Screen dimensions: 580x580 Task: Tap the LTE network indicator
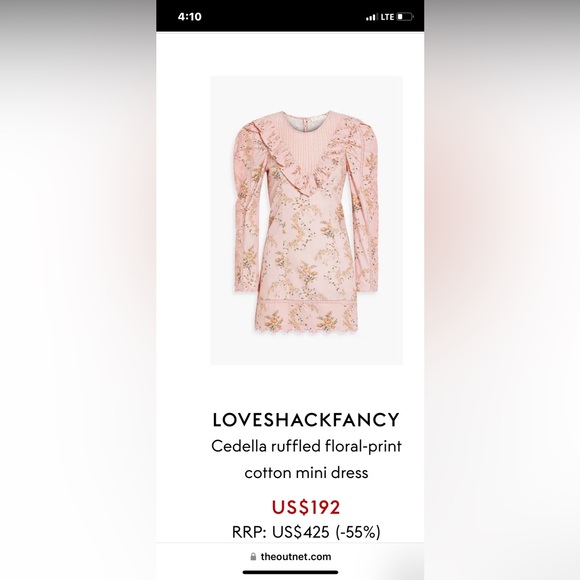point(387,17)
